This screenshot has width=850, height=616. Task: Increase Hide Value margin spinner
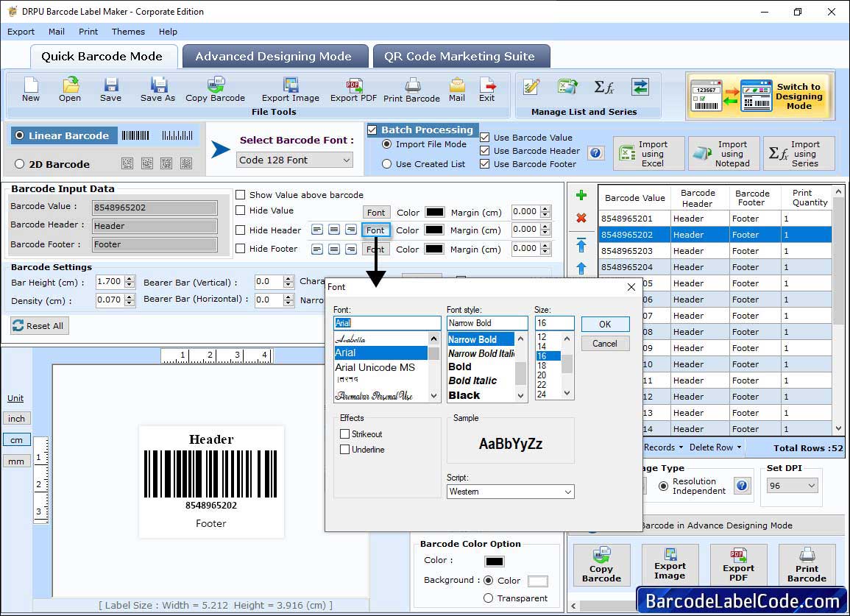546,209
